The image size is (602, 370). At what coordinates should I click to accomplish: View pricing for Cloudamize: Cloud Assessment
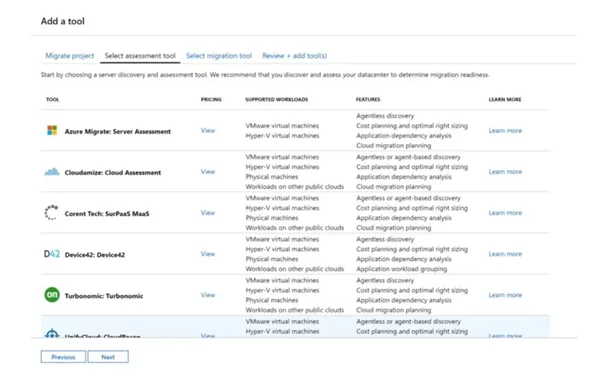(208, 172)
